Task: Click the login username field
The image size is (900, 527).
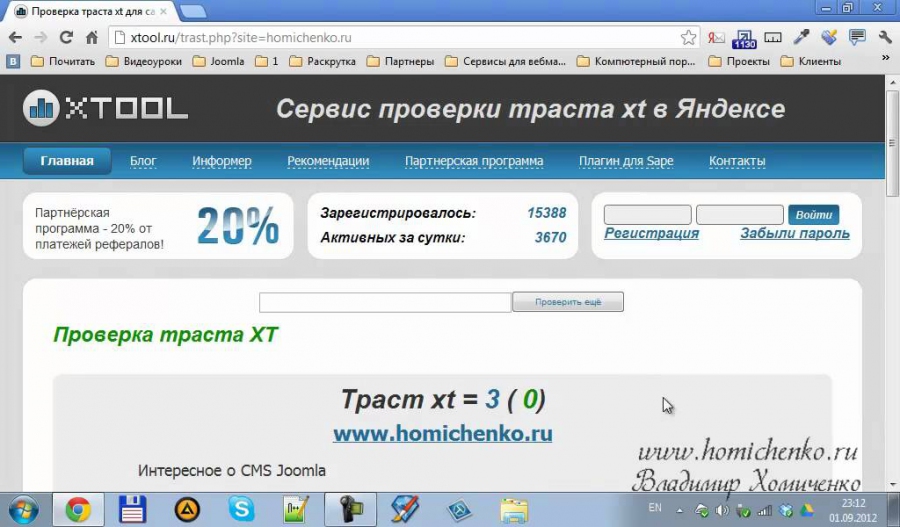Action: coord(647,215)
